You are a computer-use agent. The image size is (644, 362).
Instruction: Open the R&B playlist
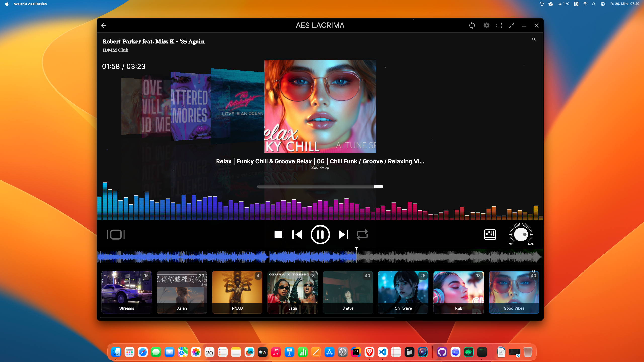click(x=459, y=292)
